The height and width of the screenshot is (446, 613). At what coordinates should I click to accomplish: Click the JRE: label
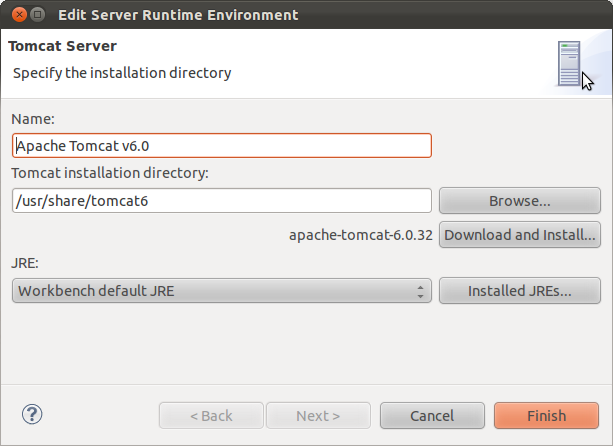point(25,263)
